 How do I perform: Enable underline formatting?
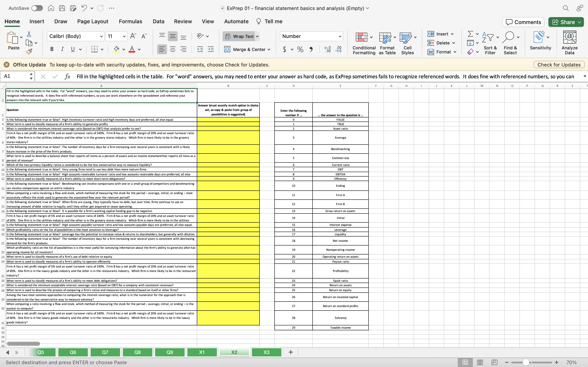[73, 49]
